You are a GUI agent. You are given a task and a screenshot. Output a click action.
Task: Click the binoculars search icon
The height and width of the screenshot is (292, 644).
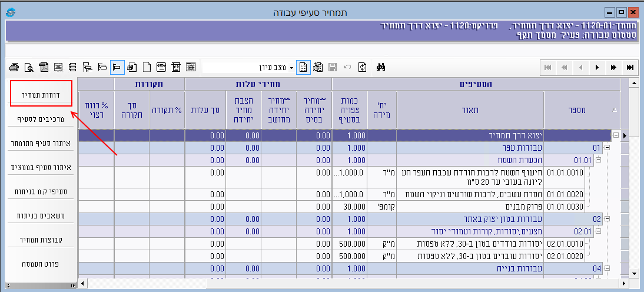click(x=381, y=67)
